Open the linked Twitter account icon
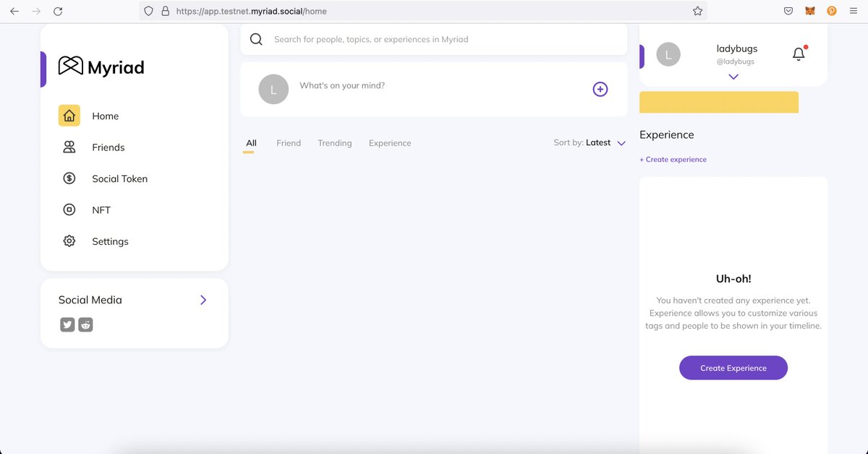The width and height of the screenshot is (868, 454). click(x=67, y=324)
